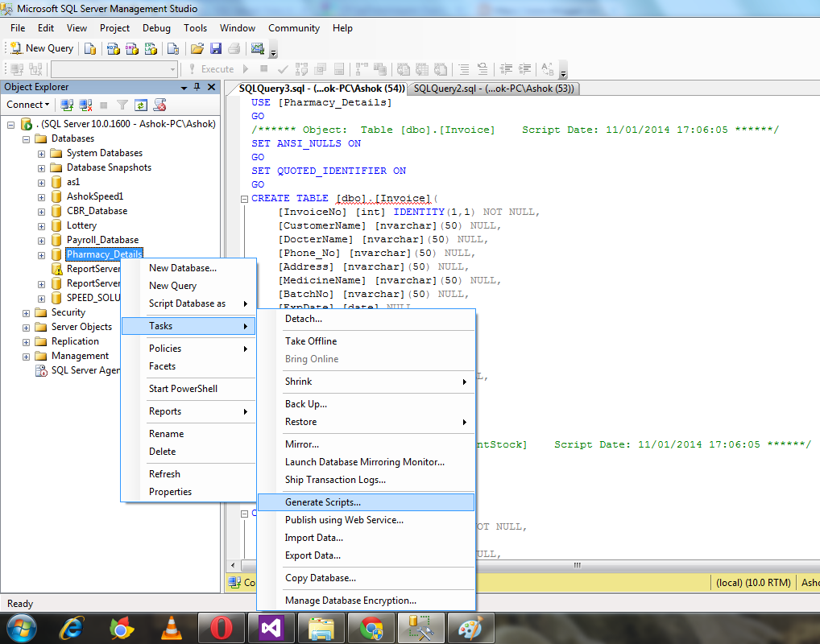Expand the AshokSpeed1 database node
The image size is (820, 644).
pos(41,197)
